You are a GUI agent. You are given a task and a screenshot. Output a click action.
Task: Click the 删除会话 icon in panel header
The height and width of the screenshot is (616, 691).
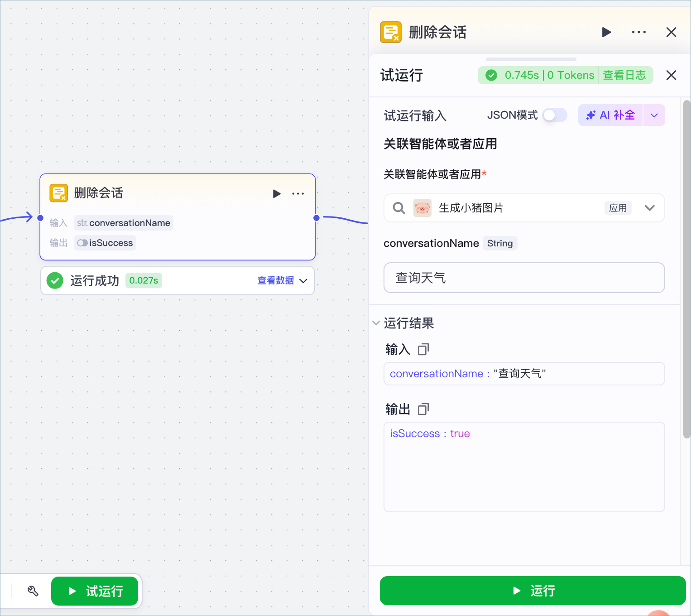[x=390, y=32]
